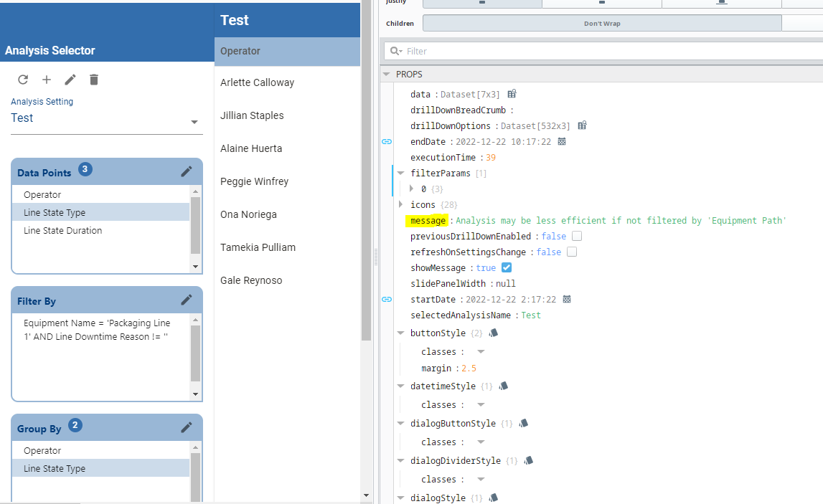Collapse the filterParams property node

point(401,173)
